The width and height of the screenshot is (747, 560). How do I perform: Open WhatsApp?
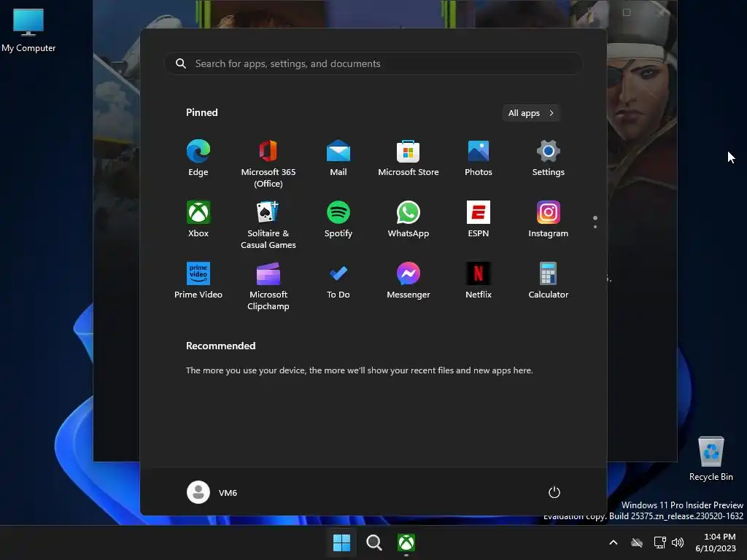[x=409, y=219]
